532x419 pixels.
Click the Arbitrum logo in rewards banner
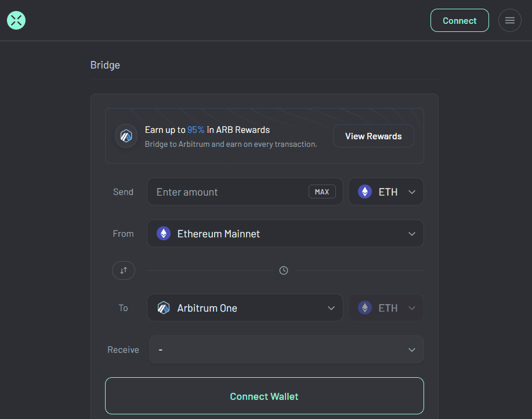pyautogui.click(x=126, y=136)
